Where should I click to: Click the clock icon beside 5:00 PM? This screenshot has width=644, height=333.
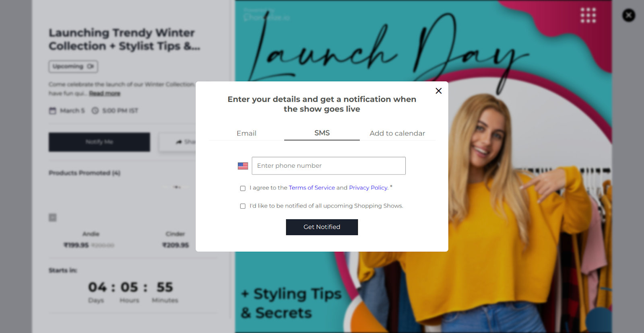[x=95, y=111]
